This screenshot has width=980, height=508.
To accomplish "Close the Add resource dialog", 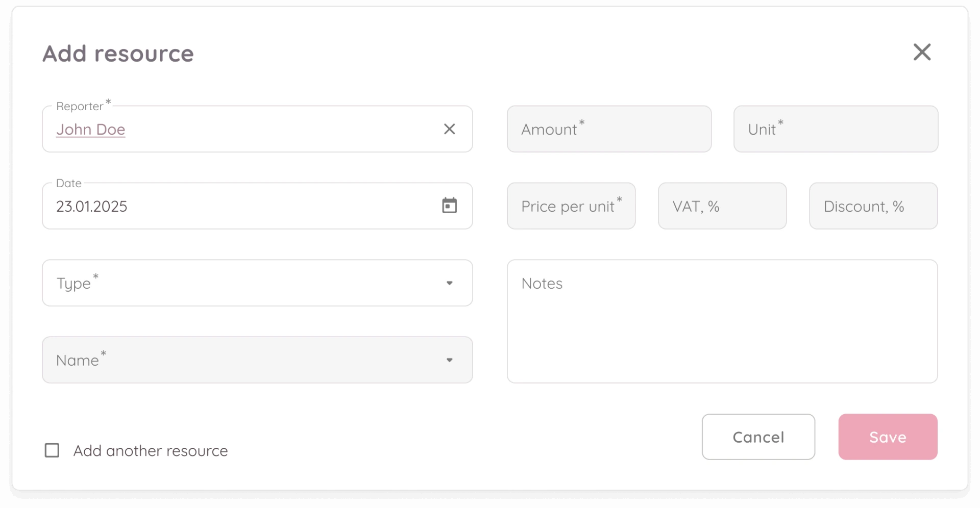I will [x=922, y=52].
